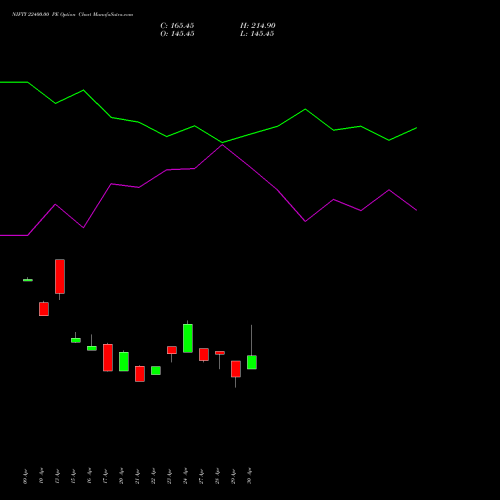Click the 27 Apr date label
500x500 pixels.
[x=201, y=476]
